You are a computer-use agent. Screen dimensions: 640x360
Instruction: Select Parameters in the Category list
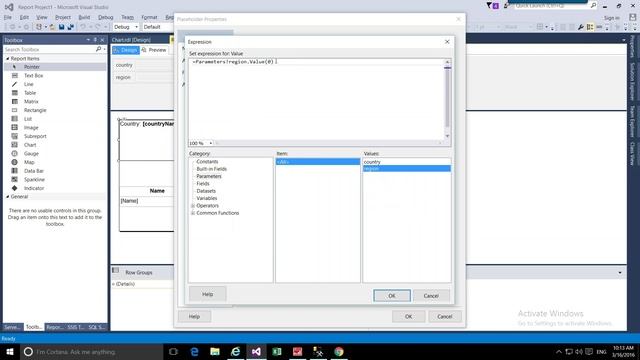(209, 176)
